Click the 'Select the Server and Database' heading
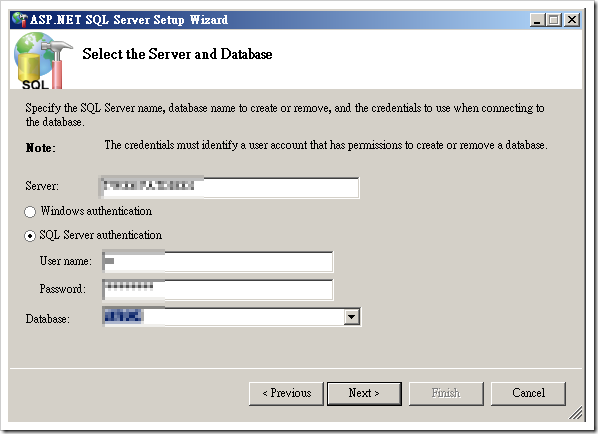Screen dimensions: 598x434 177,54
